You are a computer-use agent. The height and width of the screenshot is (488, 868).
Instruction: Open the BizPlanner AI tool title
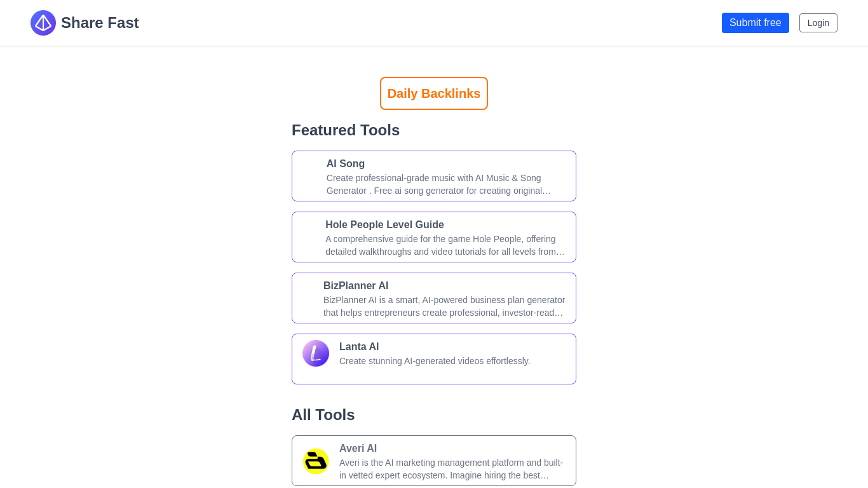pos(356,286)
